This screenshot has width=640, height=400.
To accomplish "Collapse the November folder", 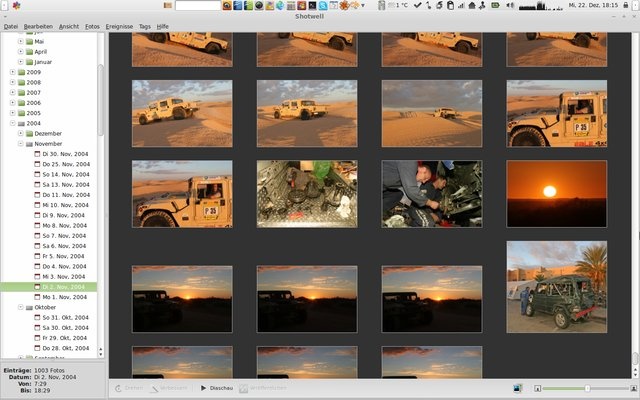I will click(21, 144).
